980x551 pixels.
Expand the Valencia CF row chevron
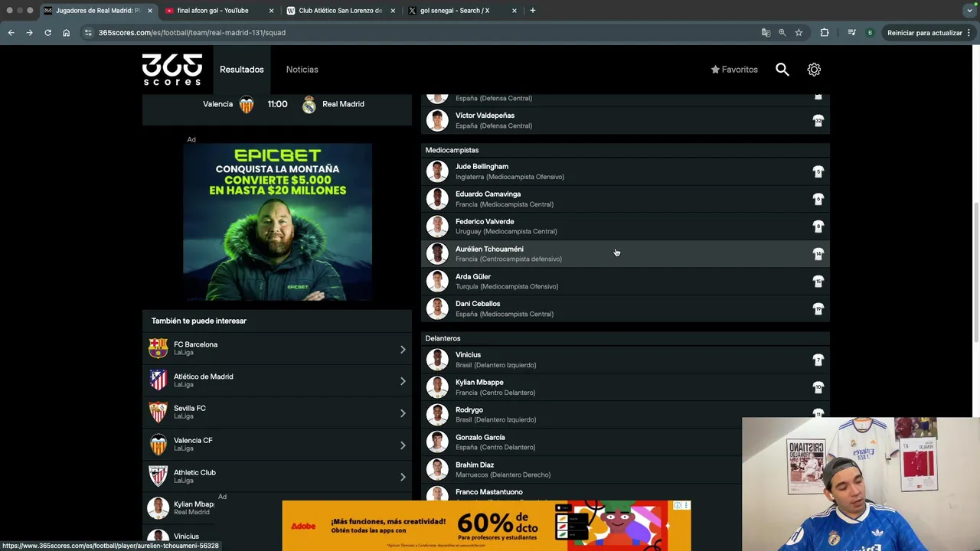point(403,445)
